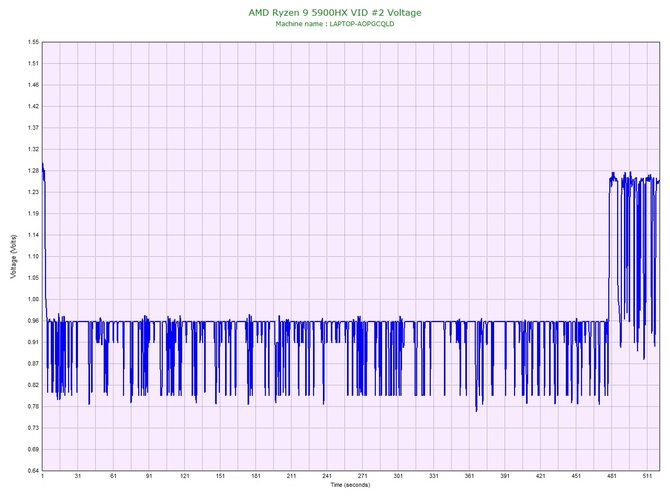Click the 121 tick on time axis

click(x=185, y=476)
